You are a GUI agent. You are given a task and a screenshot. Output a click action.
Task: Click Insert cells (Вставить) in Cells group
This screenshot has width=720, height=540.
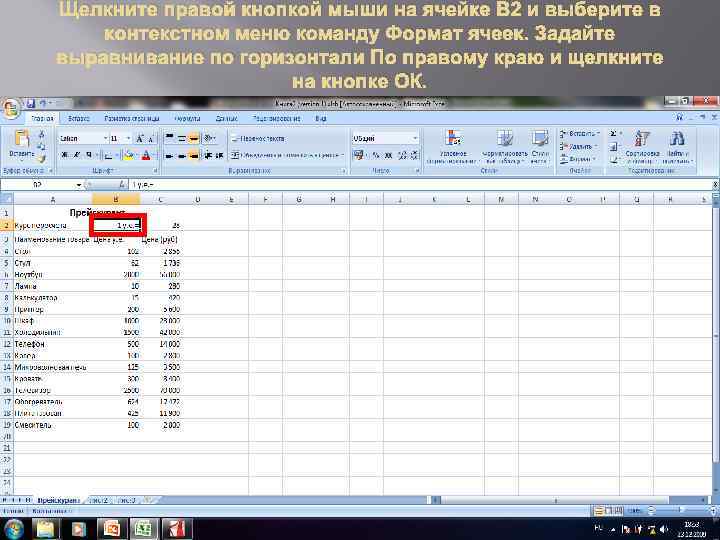(579, 134)
